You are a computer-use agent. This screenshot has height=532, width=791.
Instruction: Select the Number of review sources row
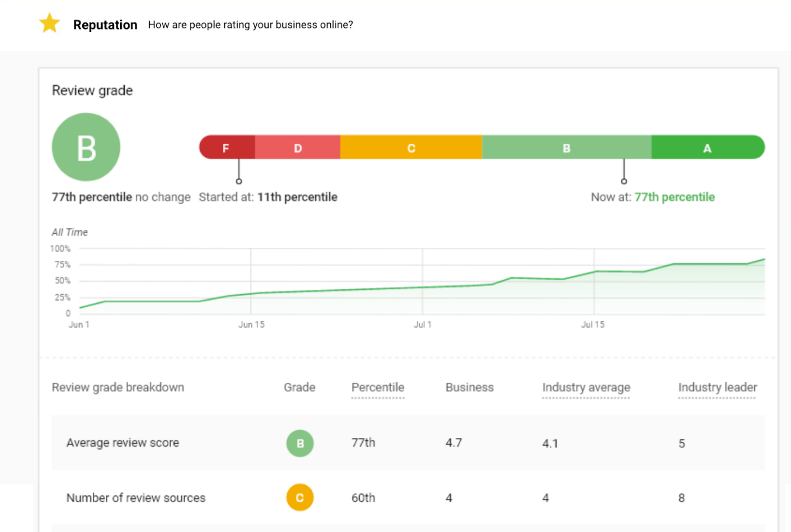pos(135,498)
